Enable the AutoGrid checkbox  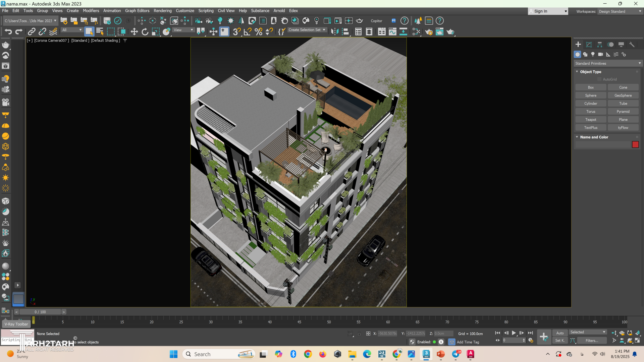(x=599, y=79)
